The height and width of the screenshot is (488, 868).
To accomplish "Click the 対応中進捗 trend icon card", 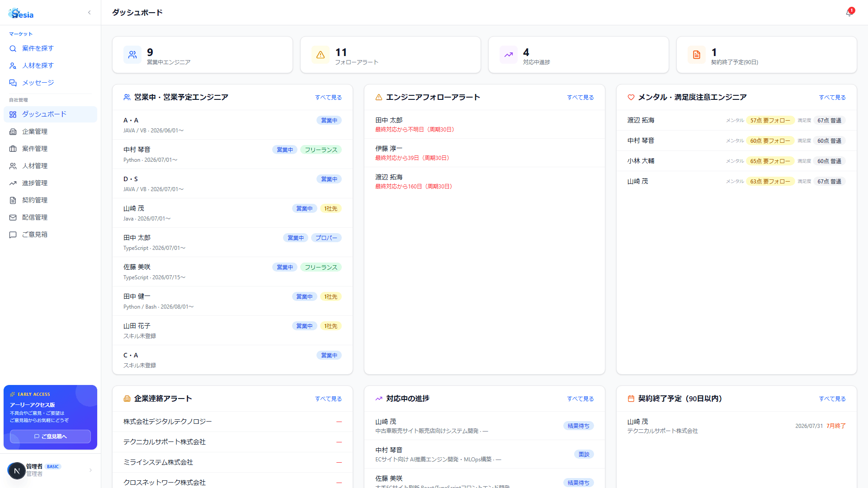I will [x=579, y=55].
